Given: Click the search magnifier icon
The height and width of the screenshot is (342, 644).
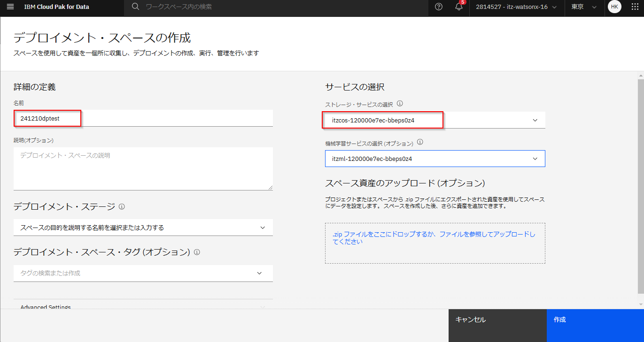Looking at the screenshot, I should (135, 7).
